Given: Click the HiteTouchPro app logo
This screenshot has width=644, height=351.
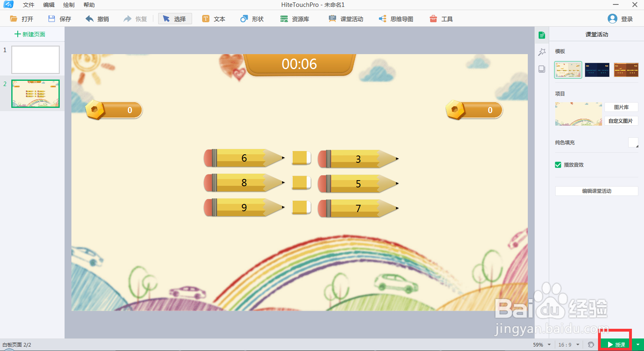Looking at the screenshot, I should pyautogui.click(x=8, y=4).
